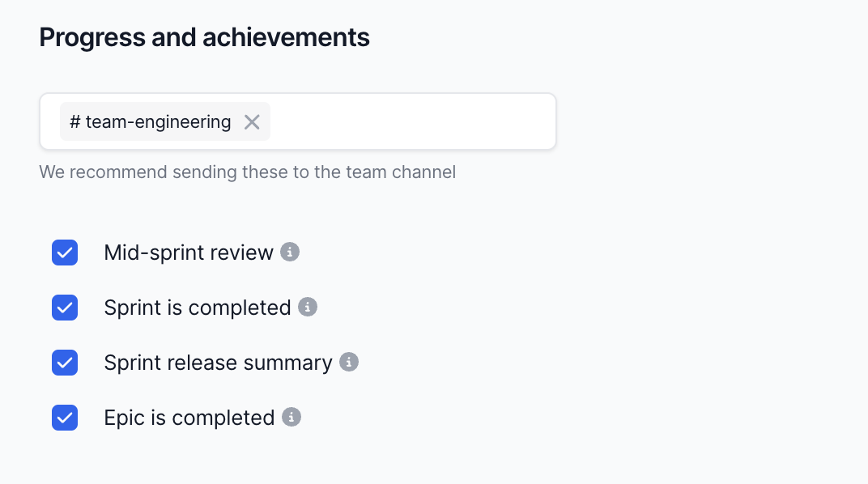Click the hash symbol in the channel tag
The width and height of the screenshot is (868, 484).
point(75,122)
